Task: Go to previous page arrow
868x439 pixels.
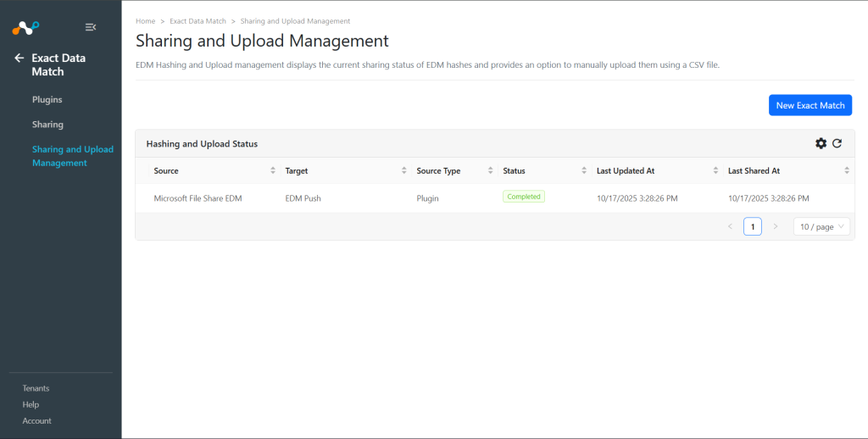Action: click(730, 226)
